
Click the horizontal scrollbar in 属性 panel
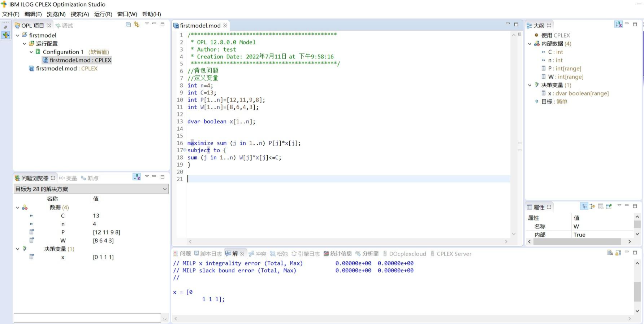click(x=577, y=242)
